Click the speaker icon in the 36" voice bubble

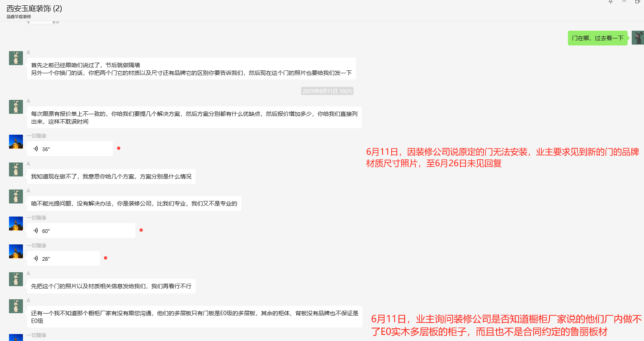click(36, 149)
